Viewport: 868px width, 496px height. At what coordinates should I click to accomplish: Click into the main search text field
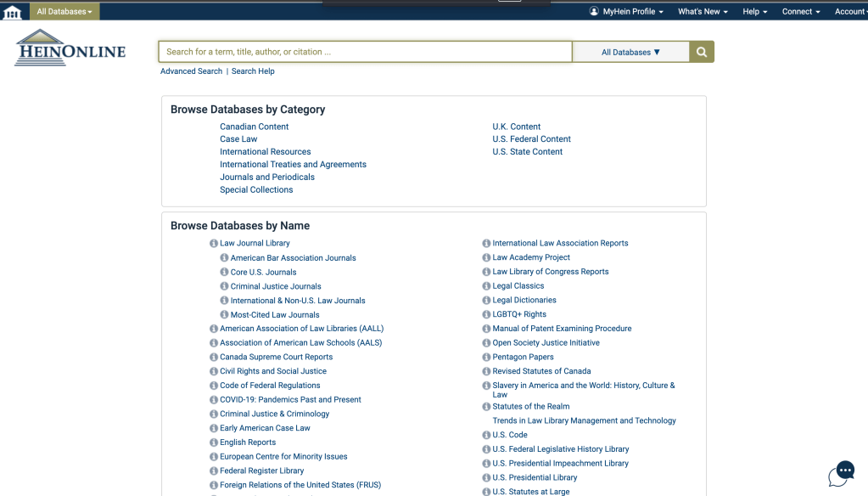tap(365, 52)
